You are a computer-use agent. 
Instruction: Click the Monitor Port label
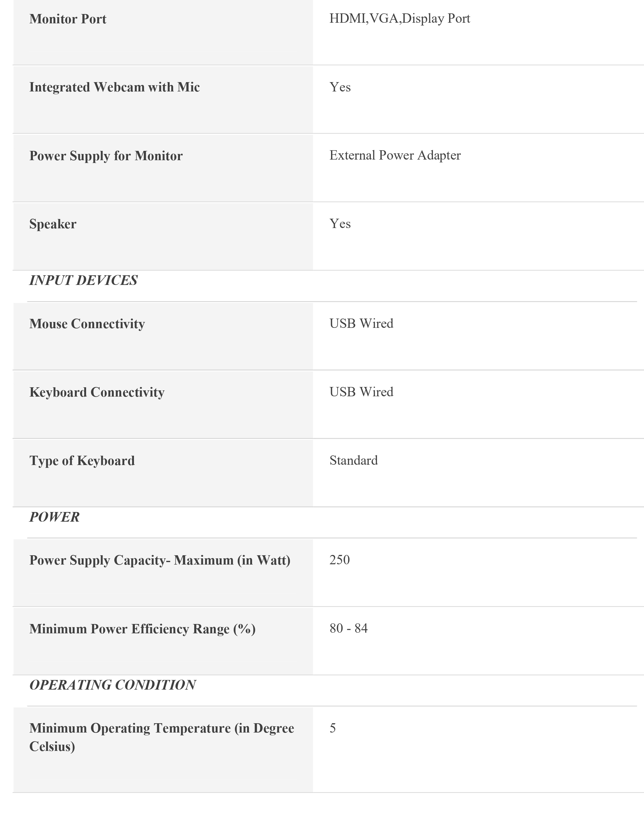68,19
